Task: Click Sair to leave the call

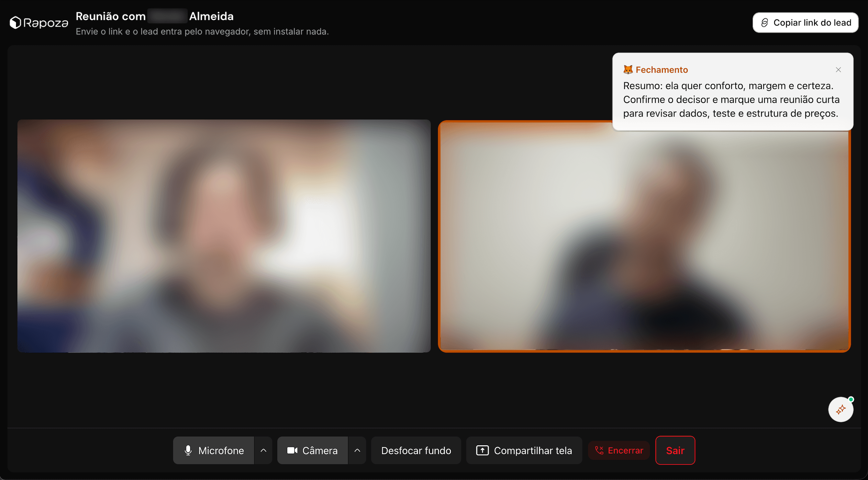Action: pyautogui.click(x=675, y=450)
